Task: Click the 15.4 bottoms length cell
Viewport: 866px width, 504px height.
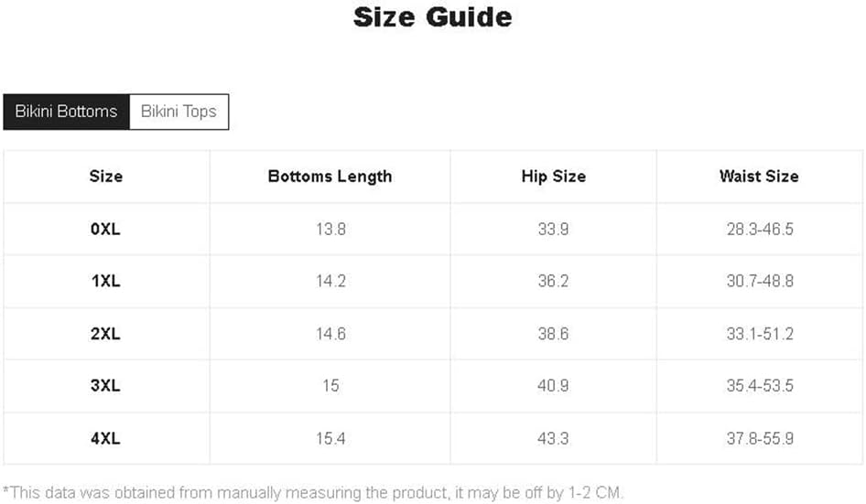Action: tap(330, 438)
